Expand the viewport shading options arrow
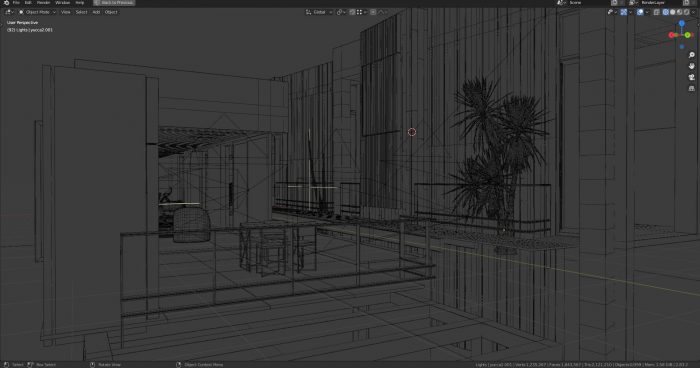 coord(693,12)
